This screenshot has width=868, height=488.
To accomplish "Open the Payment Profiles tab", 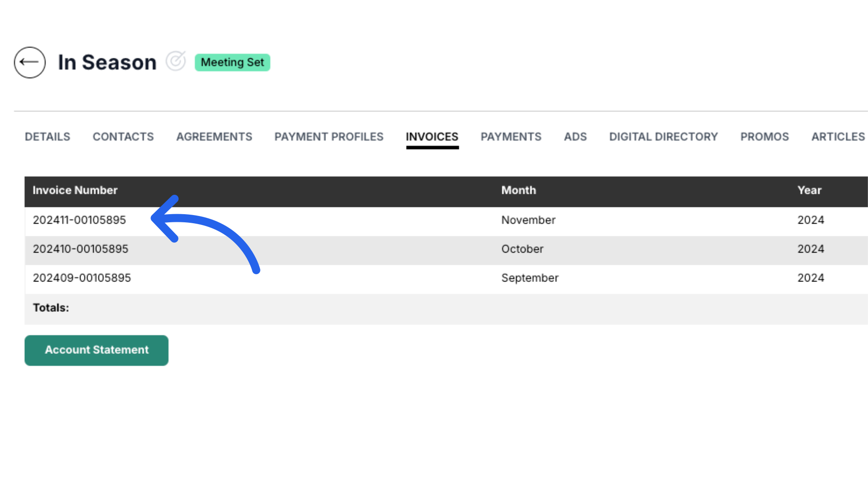I will coord(329,136).
